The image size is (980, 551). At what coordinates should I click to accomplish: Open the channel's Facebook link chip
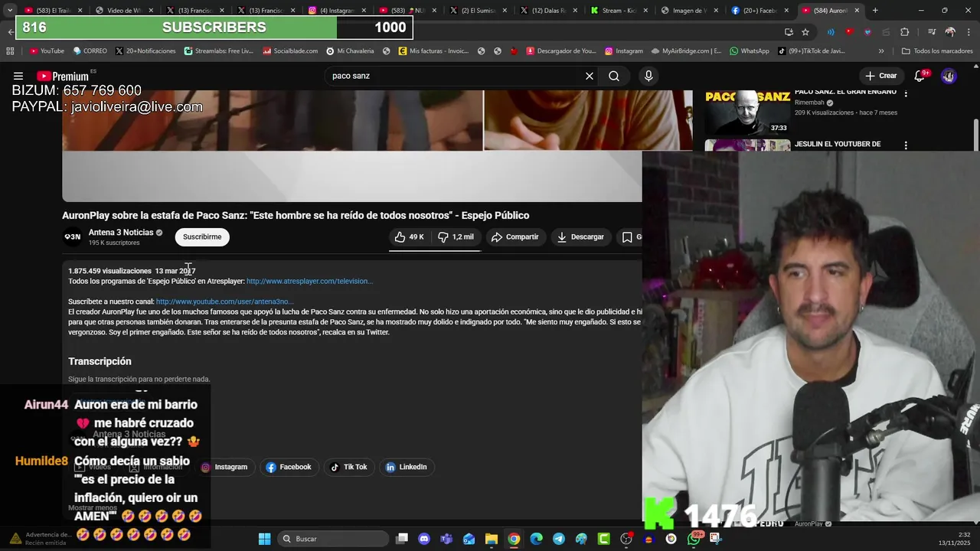coord(289,467)
